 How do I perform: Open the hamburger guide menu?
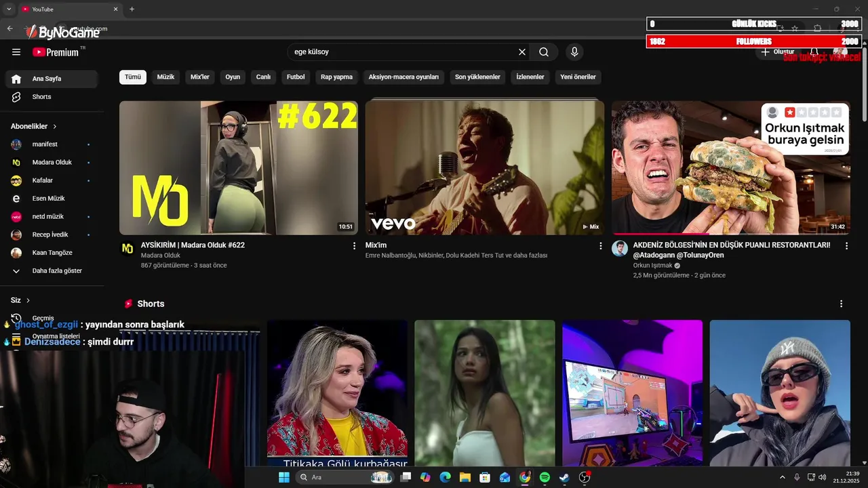pos(16,52)
